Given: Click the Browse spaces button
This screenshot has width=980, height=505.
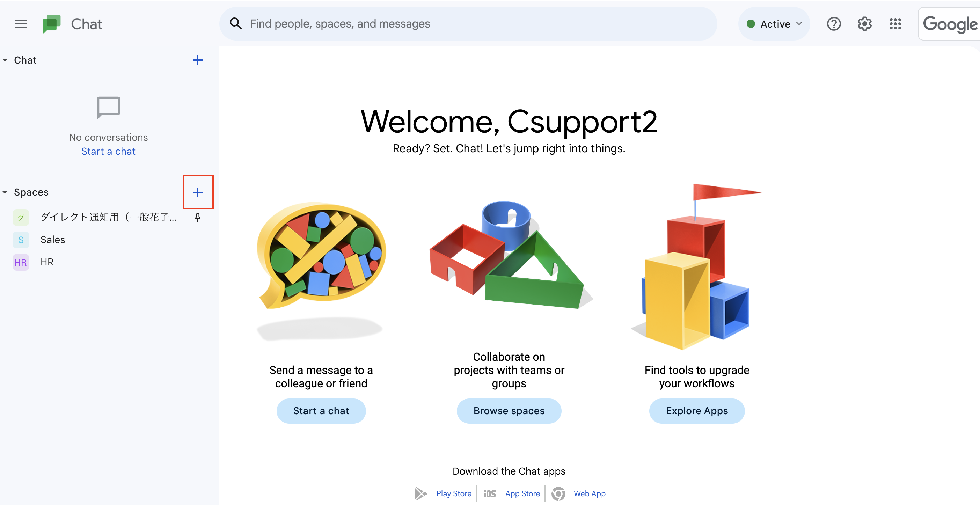Looking at the screenshot, I should [509, 411].
